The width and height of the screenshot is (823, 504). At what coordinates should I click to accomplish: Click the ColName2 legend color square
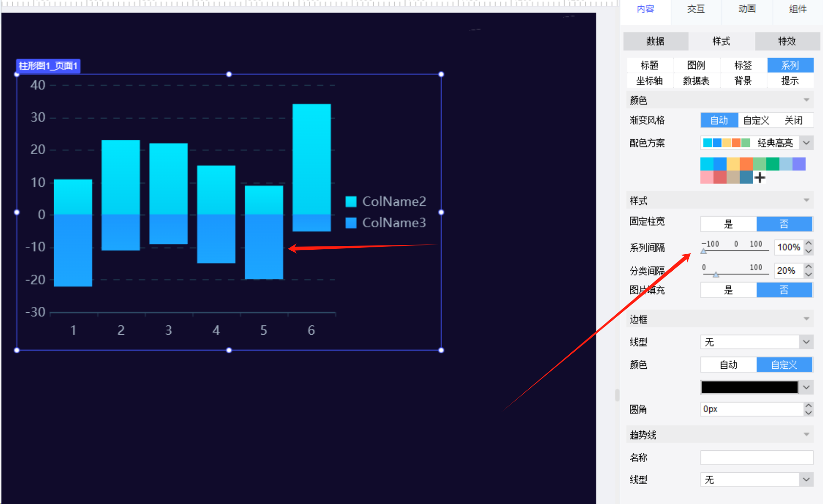click(351, 202)
